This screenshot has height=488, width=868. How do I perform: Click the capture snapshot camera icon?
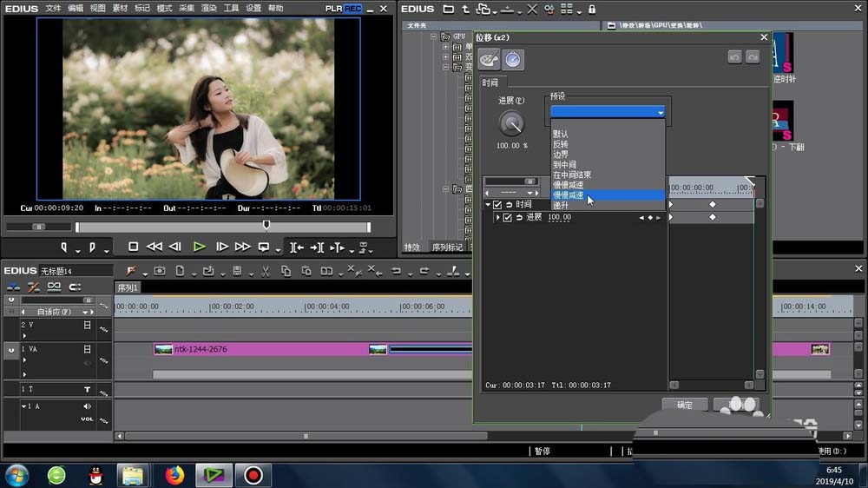(160, 271)
